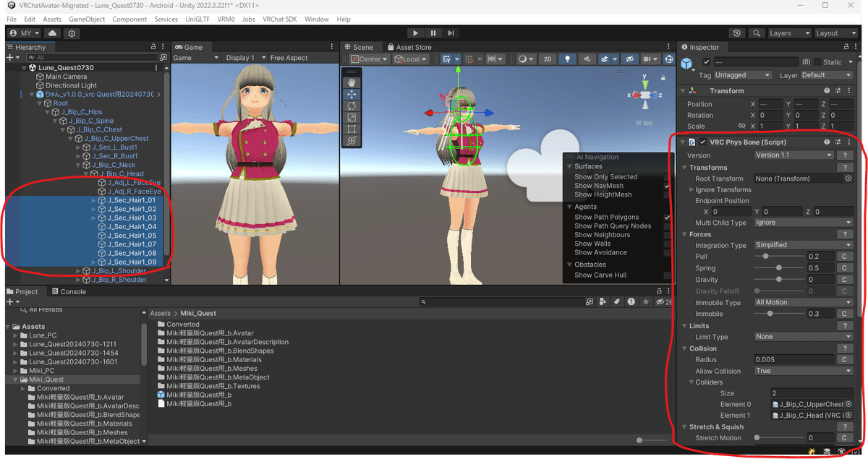Viewport: 868px width, 459px height.
Task: Open the VRChat SDK menu
Action: point(280,20)
